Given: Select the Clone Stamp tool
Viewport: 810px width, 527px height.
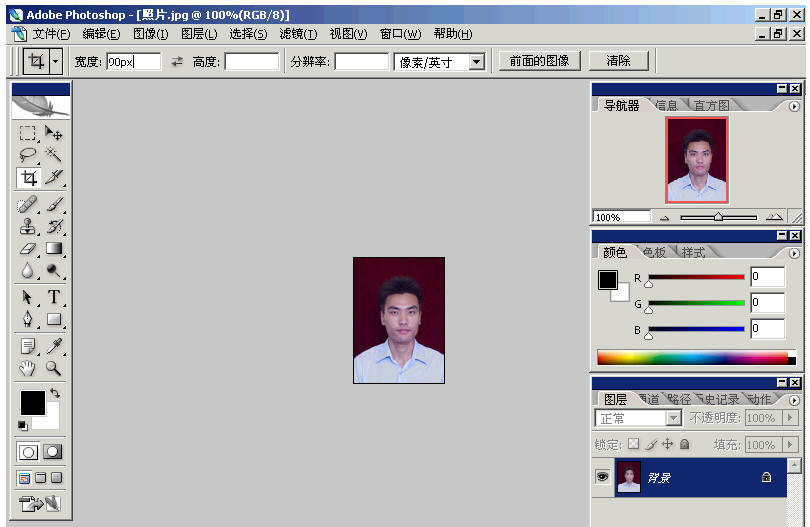Looking at the screenshot, I should [28, 226].
